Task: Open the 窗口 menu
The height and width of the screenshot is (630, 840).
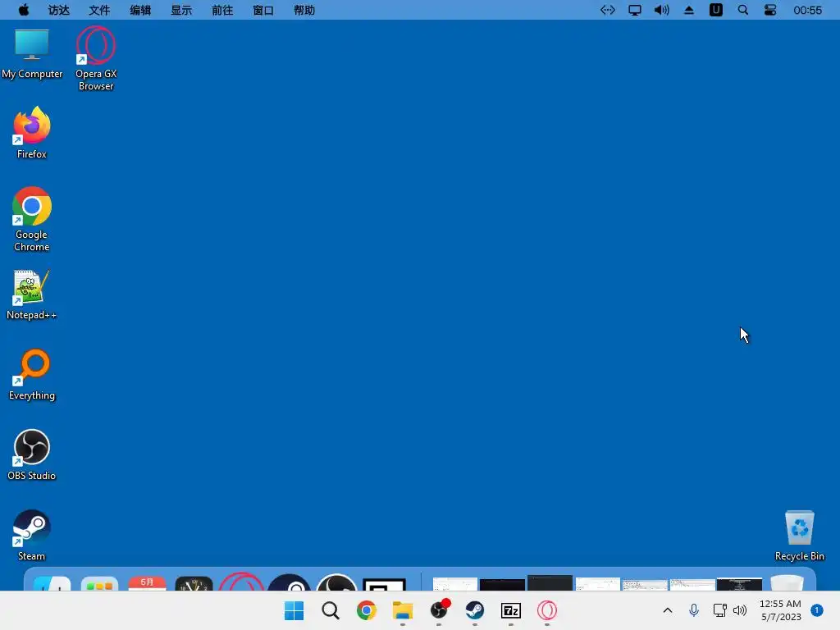Action: tap(263, 10)
